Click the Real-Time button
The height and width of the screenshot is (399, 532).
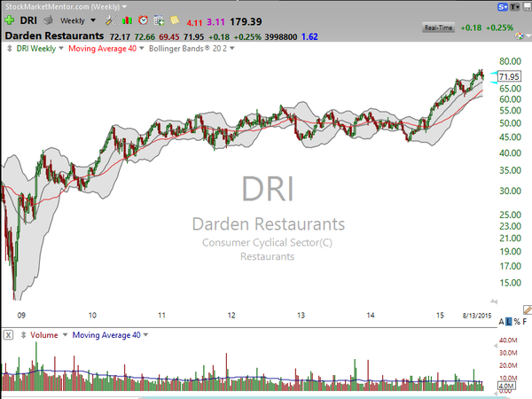tap(438, 27)
